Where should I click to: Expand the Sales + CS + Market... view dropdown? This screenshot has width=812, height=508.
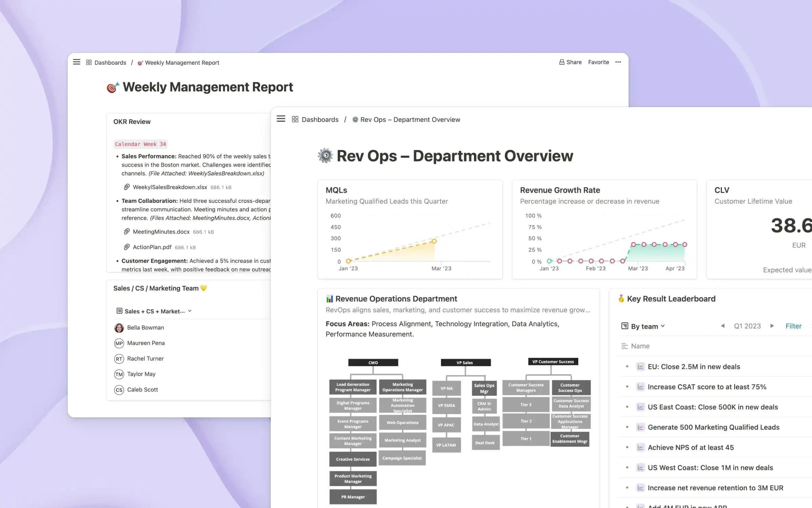pyautogui.click(x=155, y=311)
